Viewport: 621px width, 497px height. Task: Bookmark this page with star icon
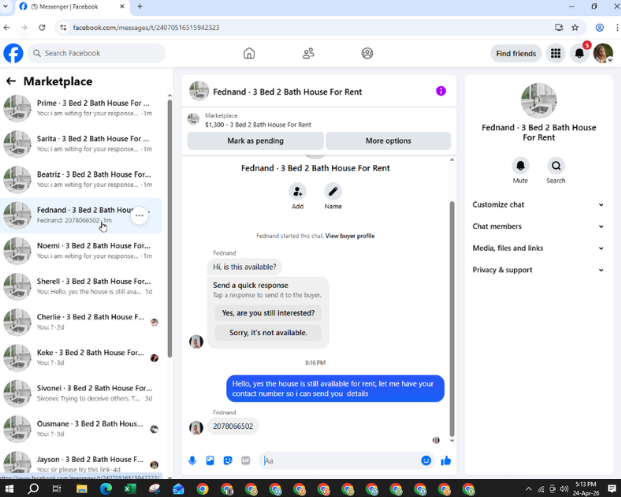coord(575,27)
